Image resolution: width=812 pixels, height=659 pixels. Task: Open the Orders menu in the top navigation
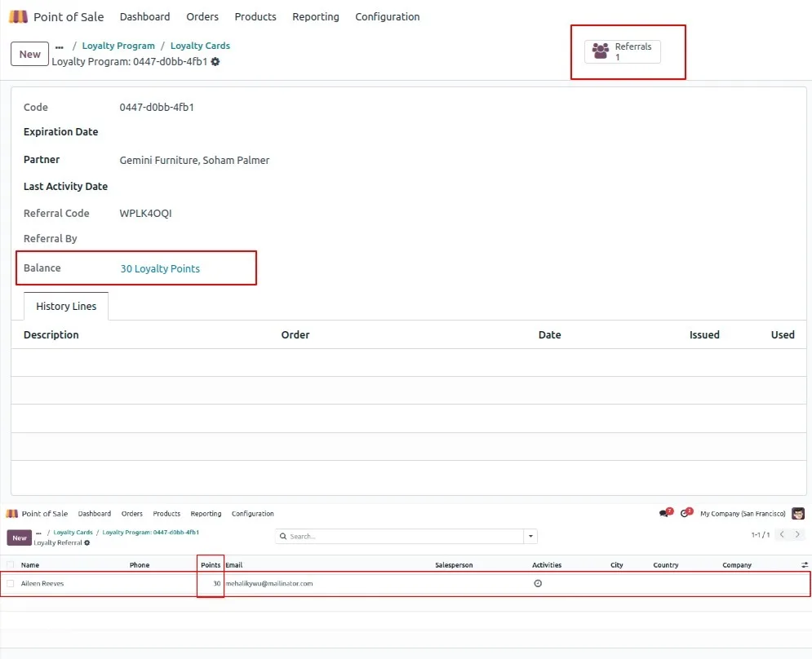pyautogui.click(x=202, y=16)
